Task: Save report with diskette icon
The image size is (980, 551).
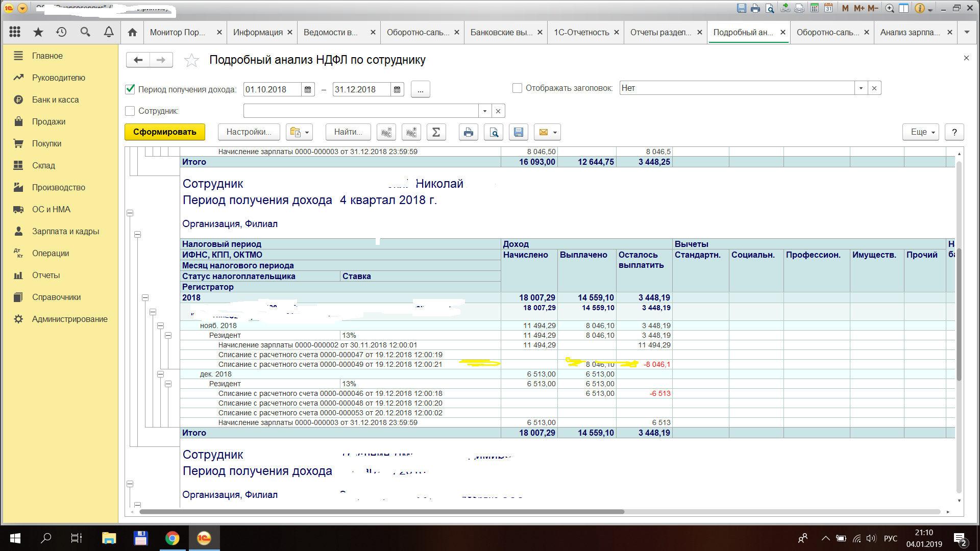Action: point(518,132)
